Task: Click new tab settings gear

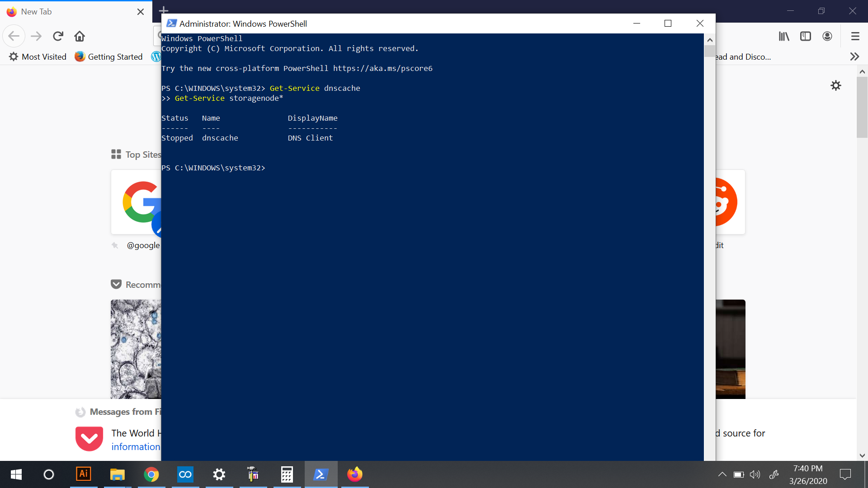Action: [x=836, y=85]
